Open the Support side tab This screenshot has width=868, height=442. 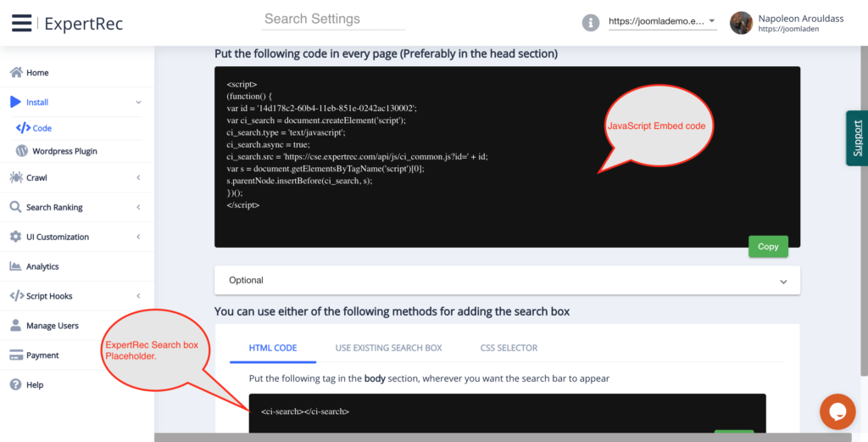tap(857, 138)
